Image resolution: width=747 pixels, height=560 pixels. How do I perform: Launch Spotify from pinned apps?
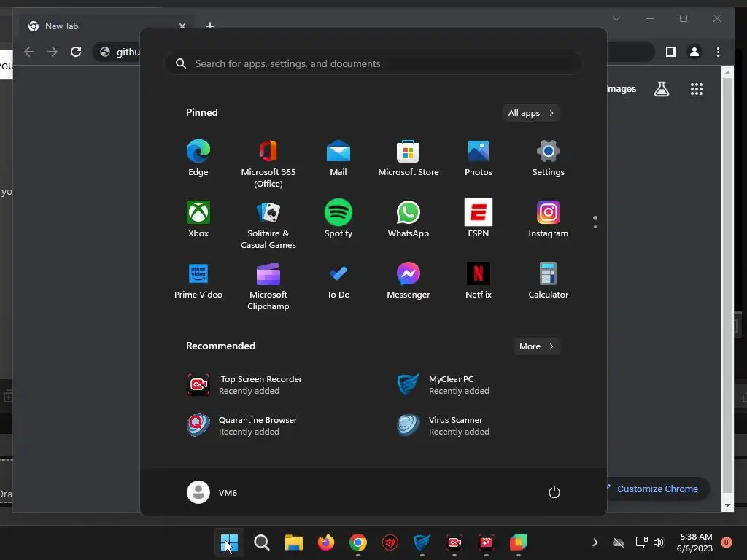(x=338, y=219)
